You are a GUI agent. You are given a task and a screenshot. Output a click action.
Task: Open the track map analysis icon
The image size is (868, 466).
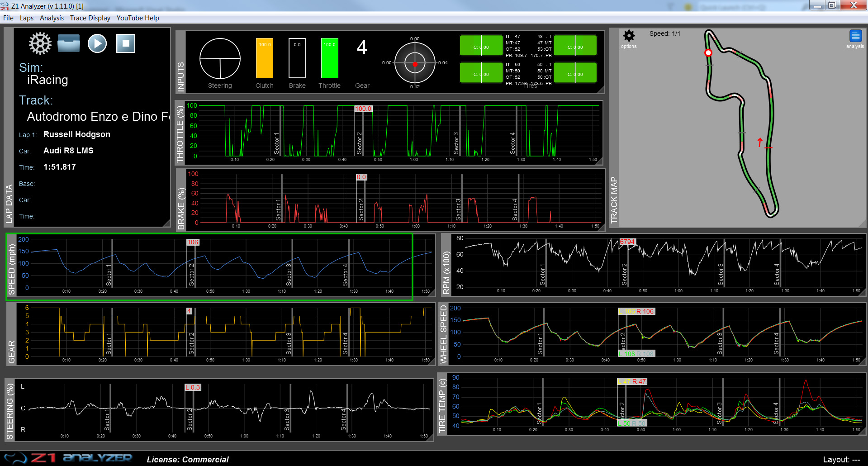click(x=855, y=36)
